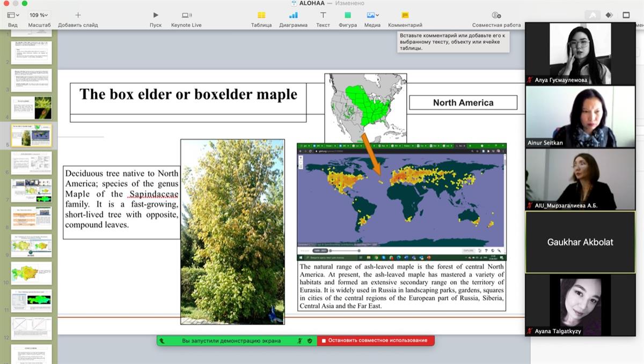Toggle the Document settings panel
644x364 pixels.
[x=626, y=16]
